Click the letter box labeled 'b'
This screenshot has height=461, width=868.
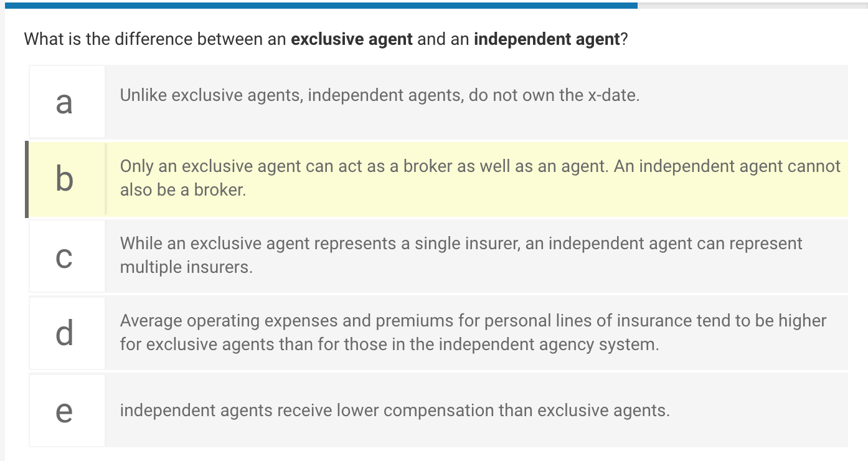click(67, 179)
